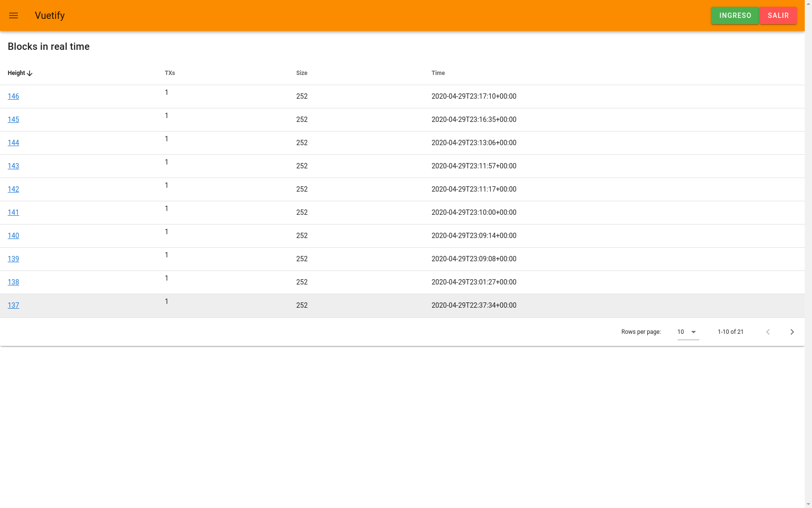Open block 144 link
Screen dimensions: 812x508
tap(14, 143)
